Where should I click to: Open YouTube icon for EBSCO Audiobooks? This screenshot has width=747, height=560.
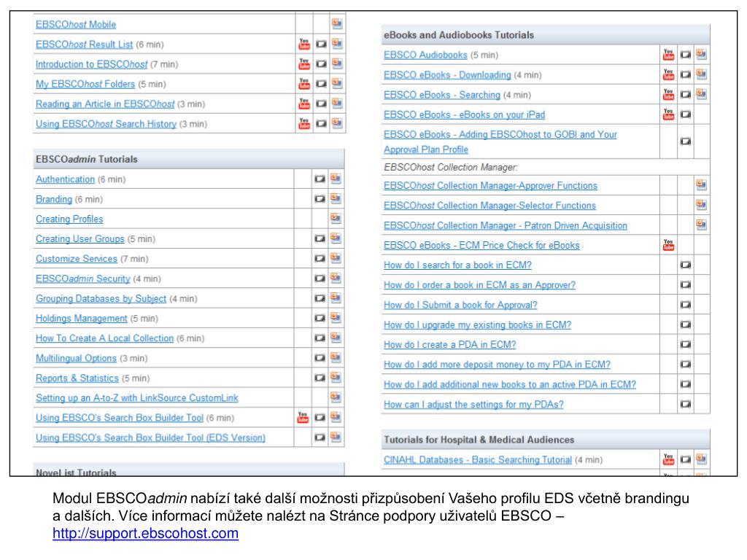coord(668,55)
